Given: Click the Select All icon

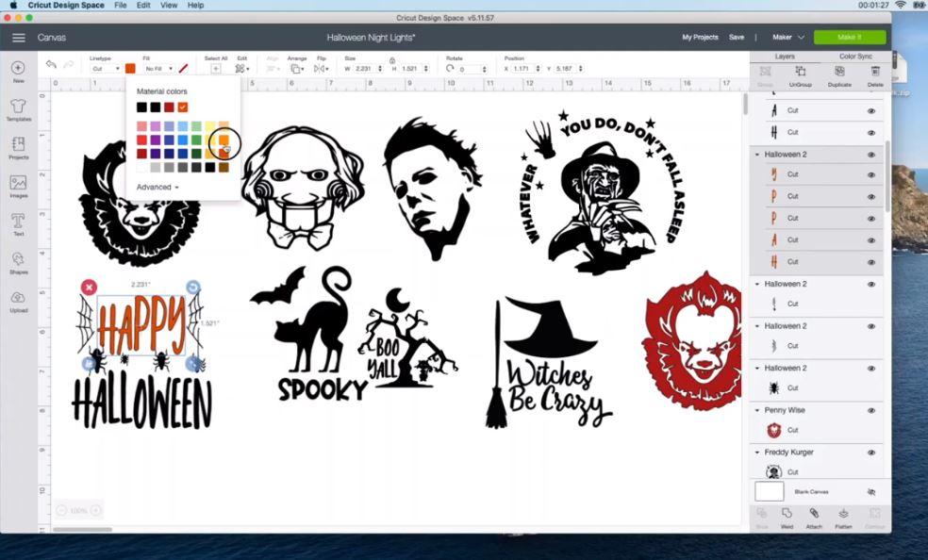Looking at the screenshot, I should click(215, 69).
